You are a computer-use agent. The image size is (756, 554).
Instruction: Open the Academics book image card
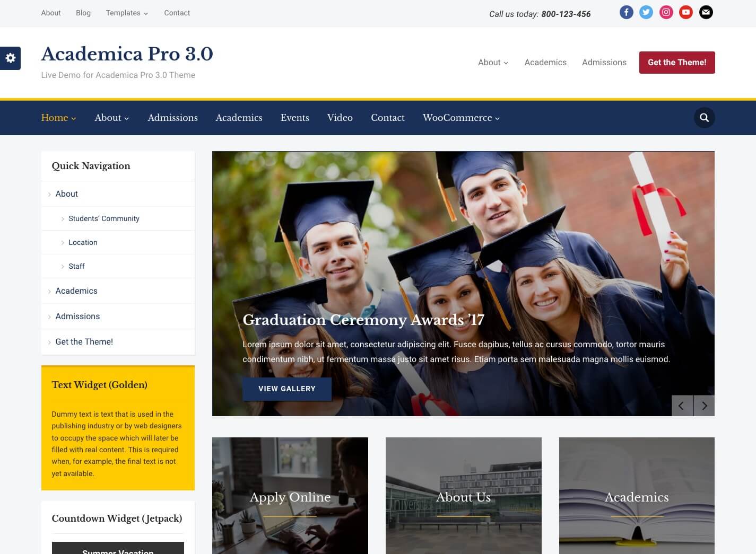(637, 496)
